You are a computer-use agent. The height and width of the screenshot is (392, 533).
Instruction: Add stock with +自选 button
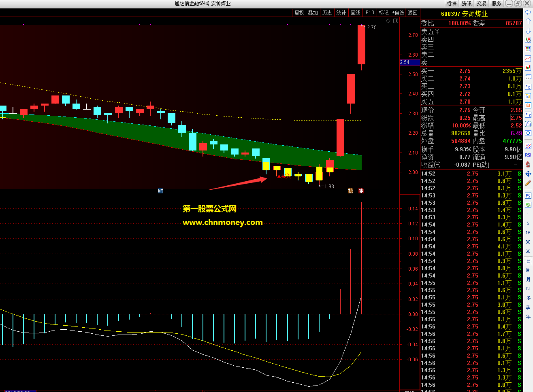tap(398, 13)
